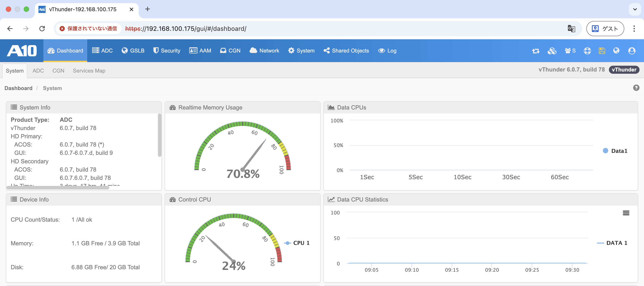
Task: Open the lifebuoy help and support icon
Action: click(587, 51)
